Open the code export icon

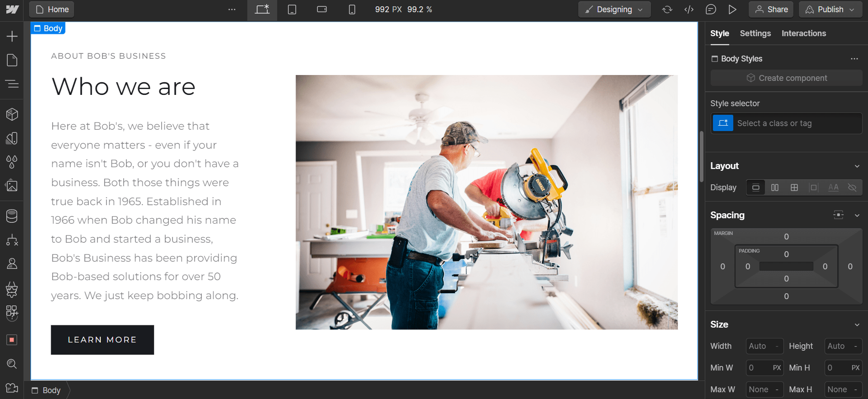point(689,9)
